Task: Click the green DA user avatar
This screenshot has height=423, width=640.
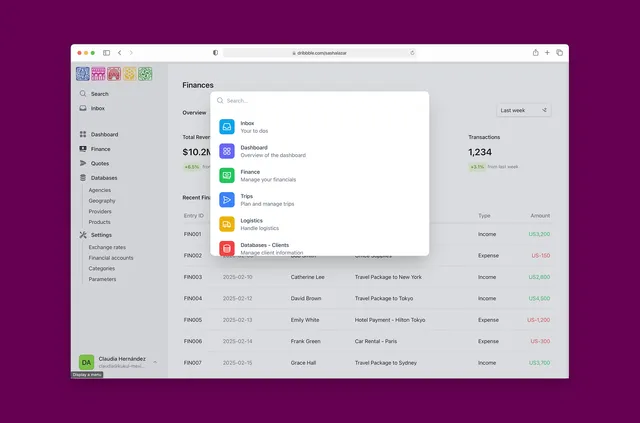Action: pos(86,362)
